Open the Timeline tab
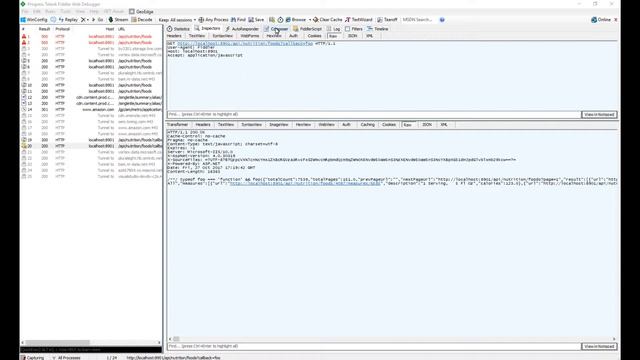 click(x=378, y=29)
